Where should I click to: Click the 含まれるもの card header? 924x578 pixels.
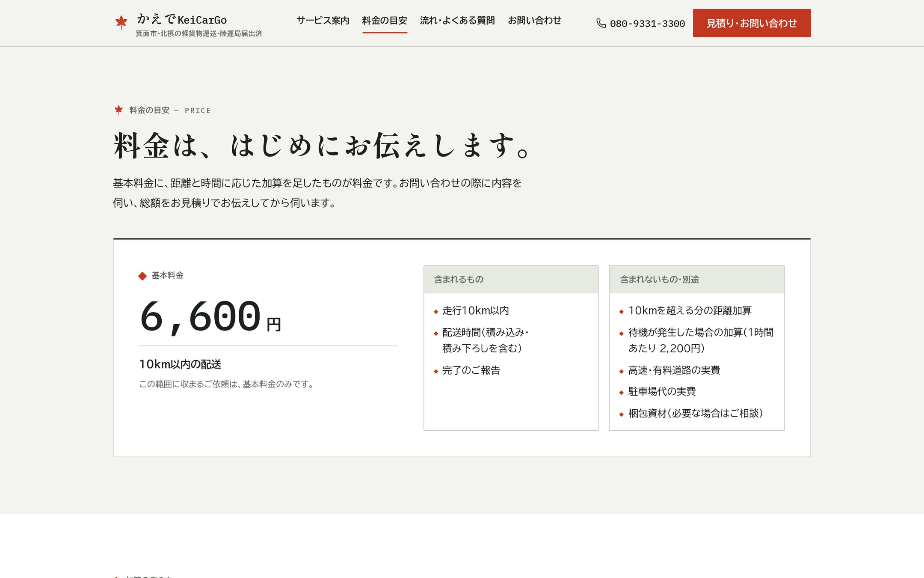tap(511, 280)
